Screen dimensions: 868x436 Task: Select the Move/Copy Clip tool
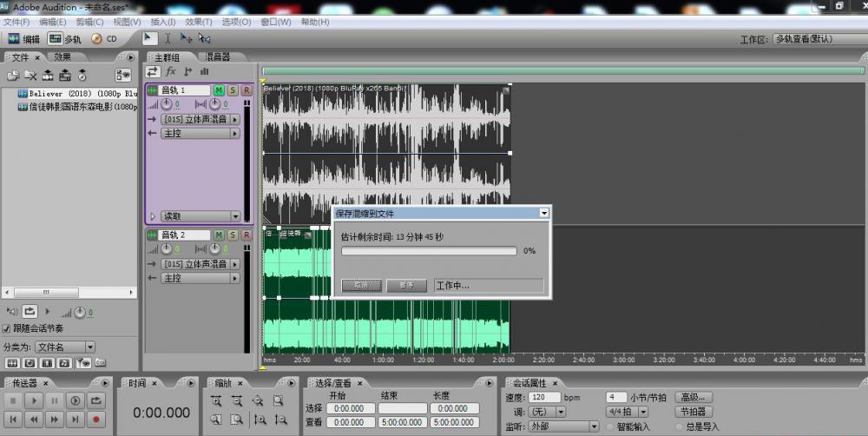click(x=186, y=38)
